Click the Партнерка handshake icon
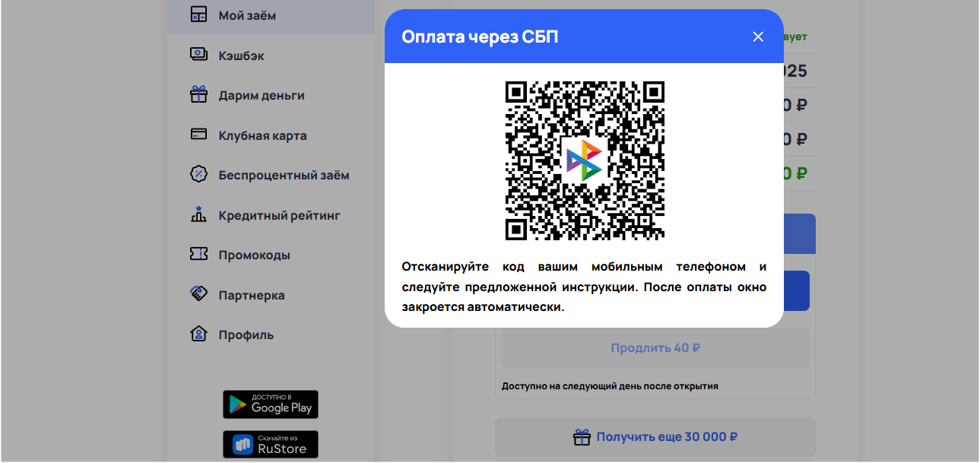 pos(198,293)
